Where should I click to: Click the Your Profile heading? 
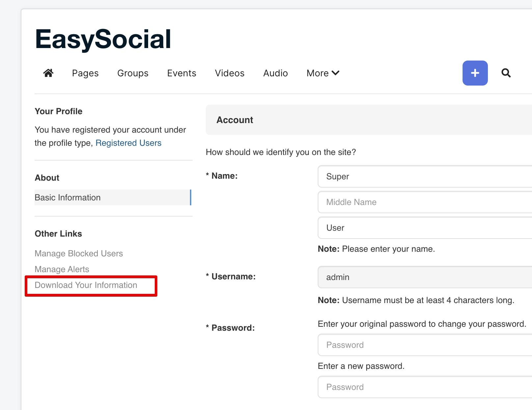click(59, 111)
